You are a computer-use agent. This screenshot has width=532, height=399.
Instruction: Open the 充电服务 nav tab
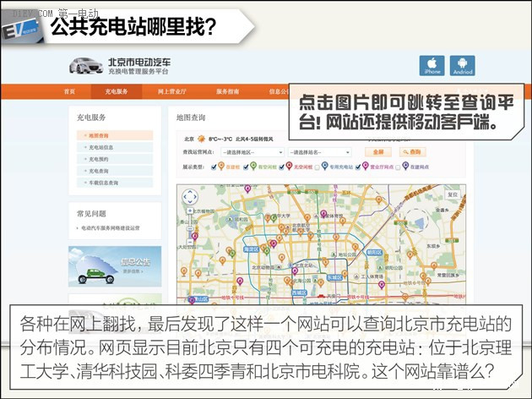117,91
